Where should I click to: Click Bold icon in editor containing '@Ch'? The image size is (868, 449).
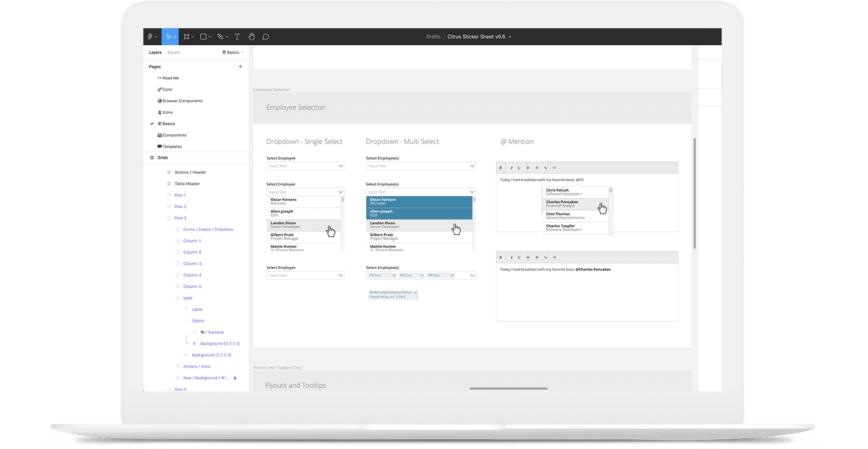click(x=501, y=168)
